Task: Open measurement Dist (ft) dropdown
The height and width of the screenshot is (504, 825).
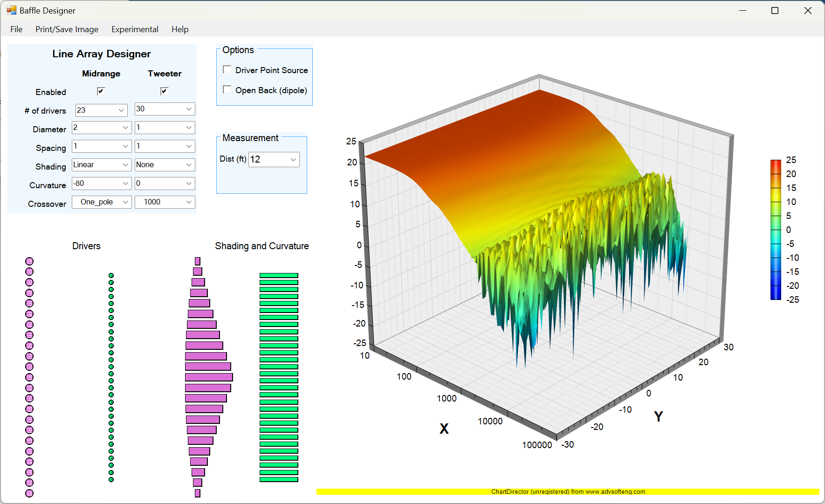Action: [x=274, y=159]
